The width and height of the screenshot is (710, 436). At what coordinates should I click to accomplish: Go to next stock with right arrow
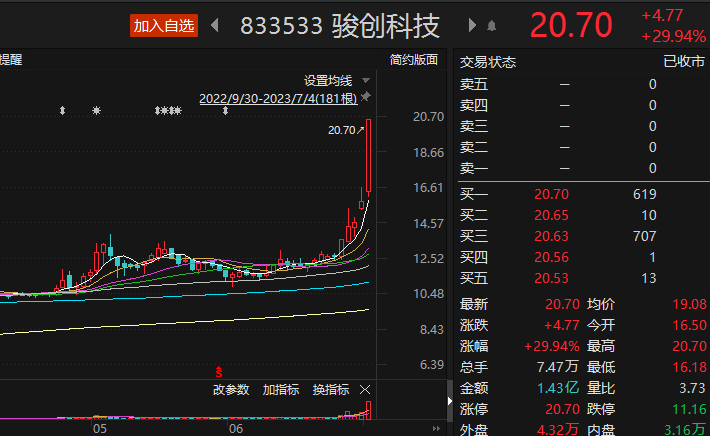(x=472, y=25)
